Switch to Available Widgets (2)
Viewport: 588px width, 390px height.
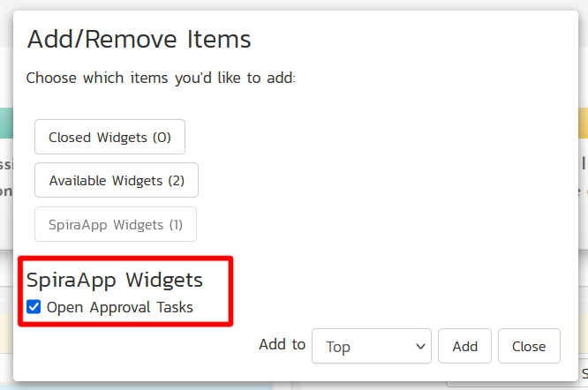pyautogui.click(x=116, y=180)
